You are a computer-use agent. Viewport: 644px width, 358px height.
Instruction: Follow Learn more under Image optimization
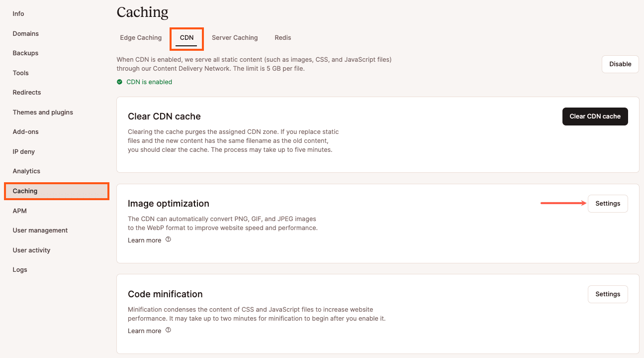pyautogui.click(x=144, y=240)
